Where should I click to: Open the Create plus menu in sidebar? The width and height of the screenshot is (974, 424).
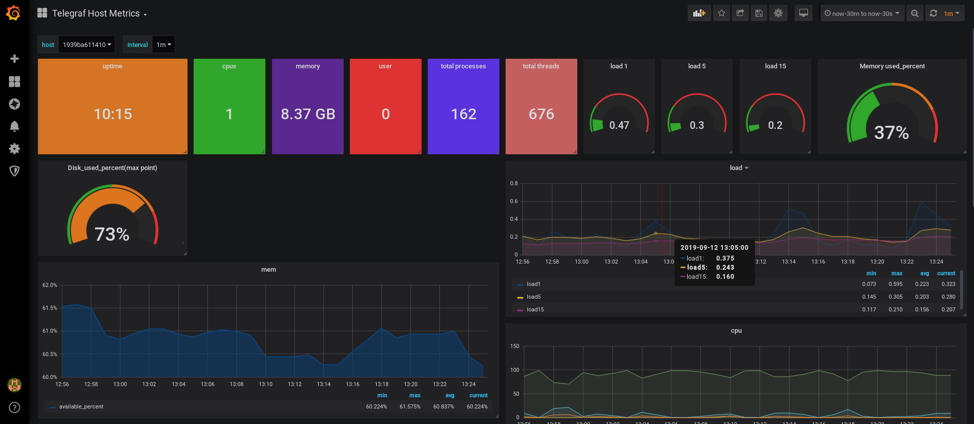click(14, 59)
